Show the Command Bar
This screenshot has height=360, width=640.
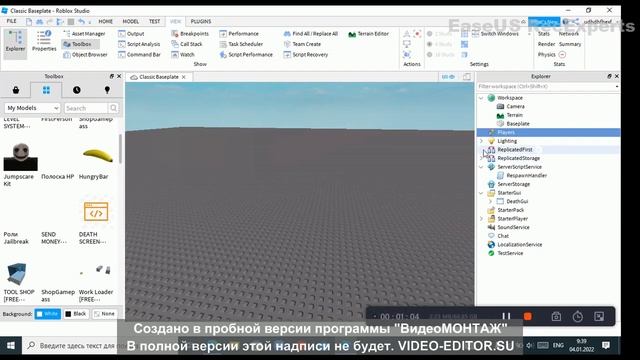point(139,55)
